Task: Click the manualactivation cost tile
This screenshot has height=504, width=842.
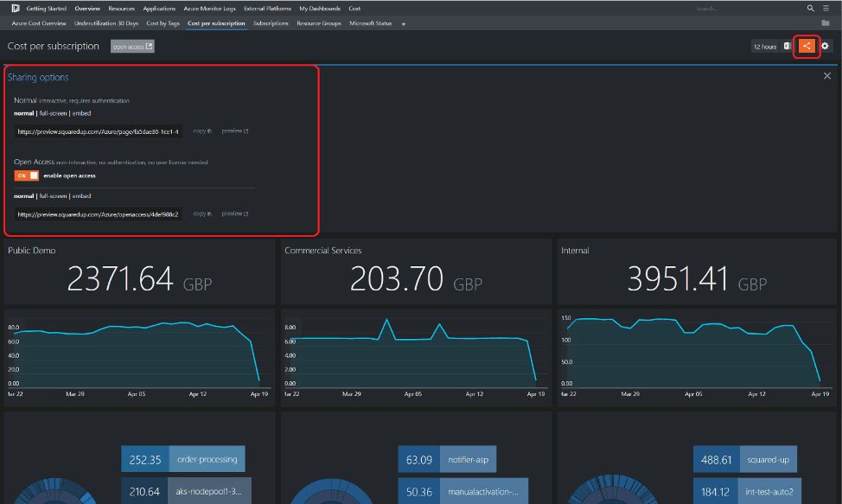Action: coord(462,491)
